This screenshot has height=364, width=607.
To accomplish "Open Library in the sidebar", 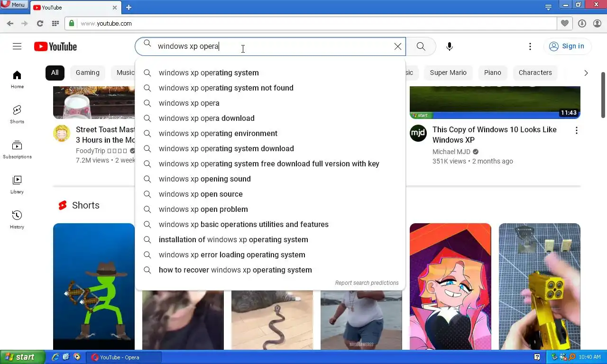I will (17, 185).
